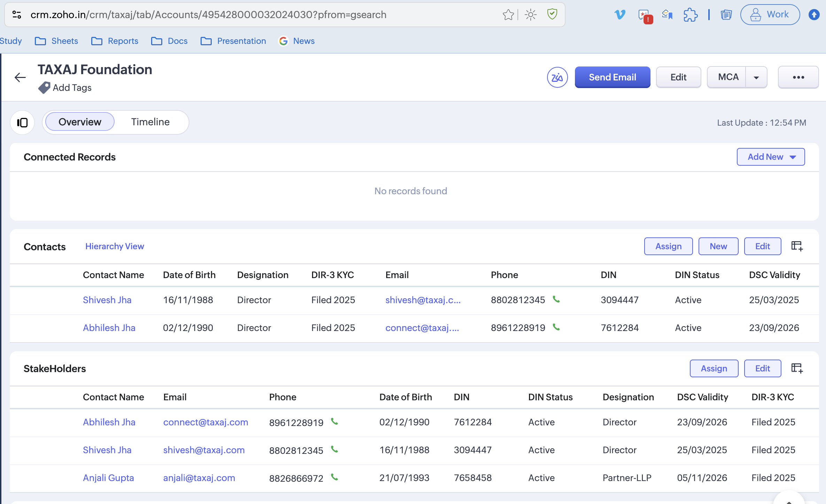Click the TAXAJ Foundation account title
The width and height of the screenshot is (826, 504).
95,70
